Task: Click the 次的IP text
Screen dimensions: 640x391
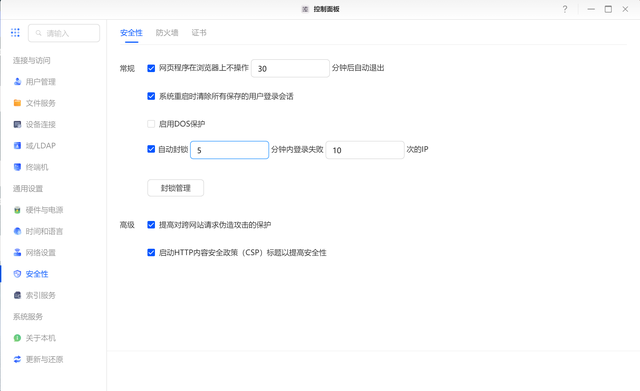Action: point(417,149)
